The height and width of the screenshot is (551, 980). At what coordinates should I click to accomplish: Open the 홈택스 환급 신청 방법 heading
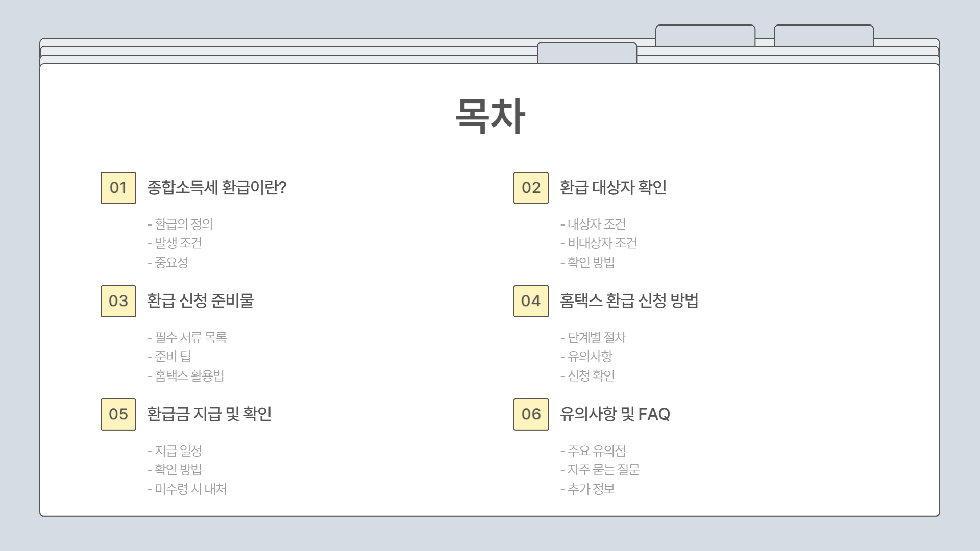coord(629,301)
